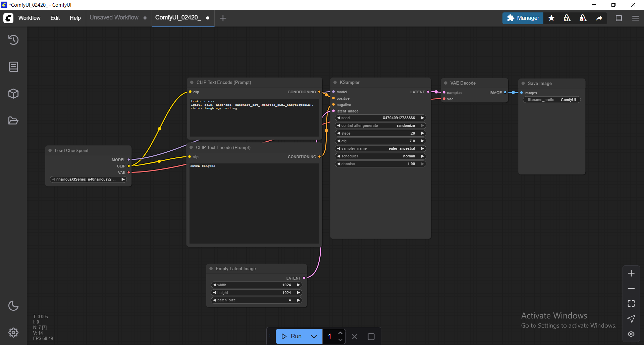Click the share arrow icon in top bar
Image resolution: width=644 pixels, height=345 pixels.
(x=599, y=18)
